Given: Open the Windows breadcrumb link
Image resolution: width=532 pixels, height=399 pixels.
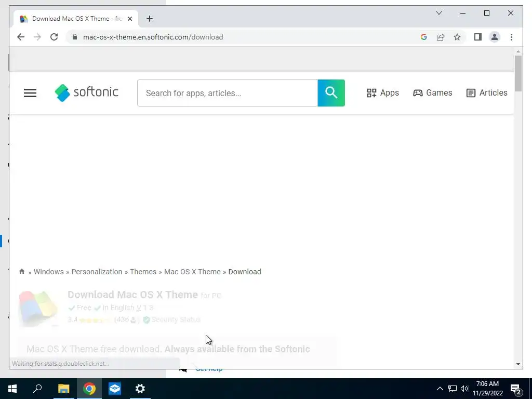Looking at the screenshot, I should point(48,272).
